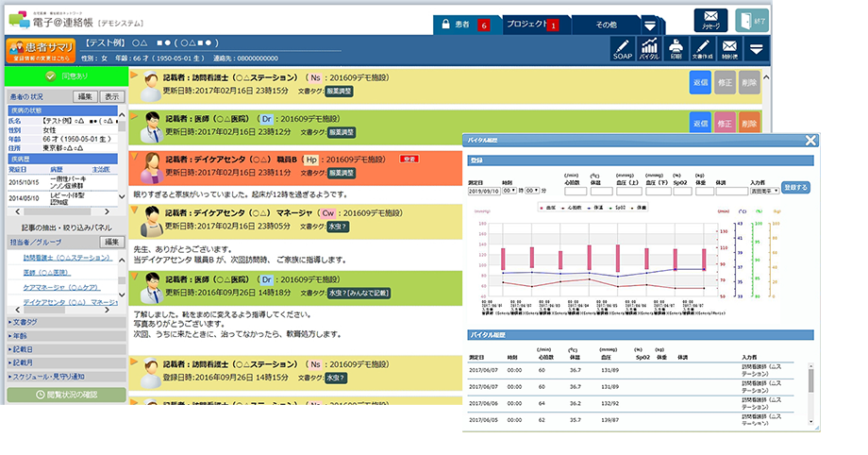The height and width of the screenshot is (455, 868).
Task: Click the メッセージ envelope icon in header
Action: [710, 22]
